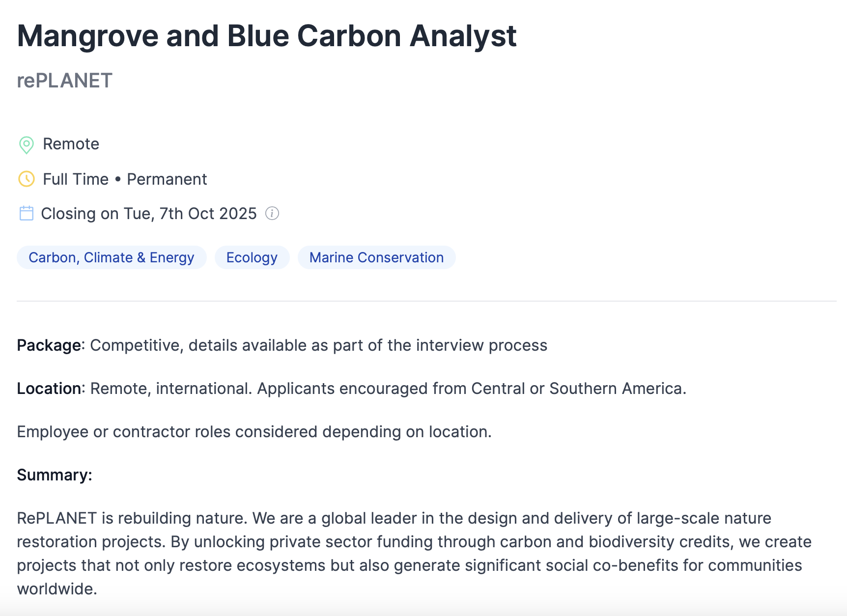This screenshot has width=847, height=616.
Task: Click the Closing on Tue, 7th Oct 2025 text
Action: [x=149, y=214]
